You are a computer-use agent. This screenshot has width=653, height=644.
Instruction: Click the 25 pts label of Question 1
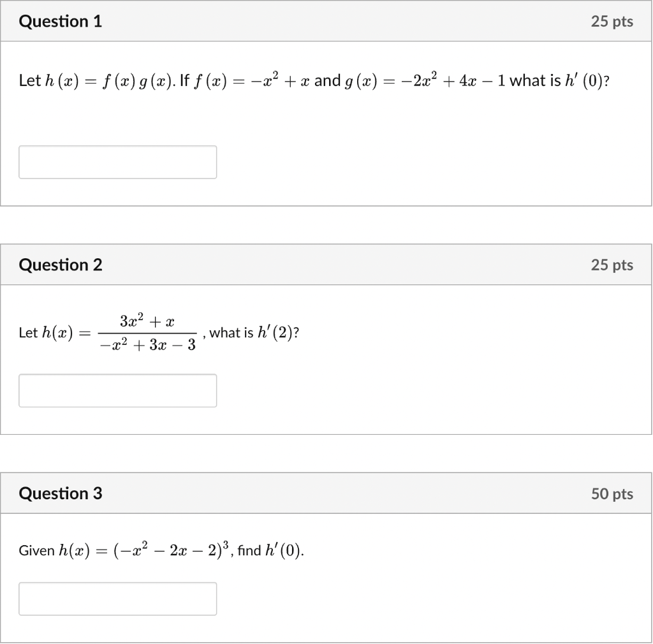[x=612, y=21]
